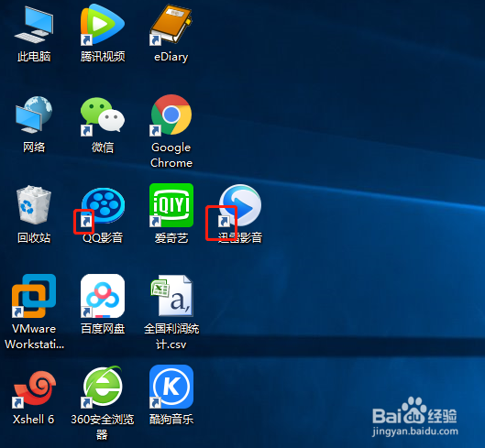This screenshot has width=485, height=448.
Task: Open the QQ影音 film reel icon
Action: [x=103, y=206]
